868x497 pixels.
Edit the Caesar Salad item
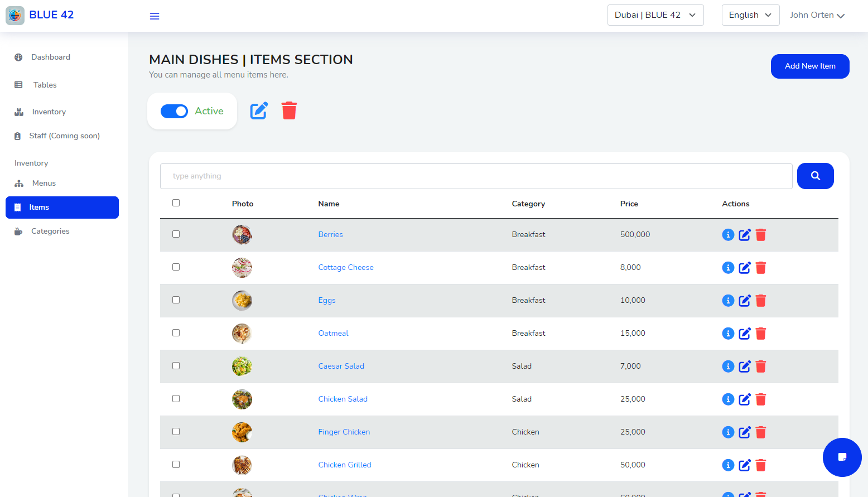tap(745, 366)
